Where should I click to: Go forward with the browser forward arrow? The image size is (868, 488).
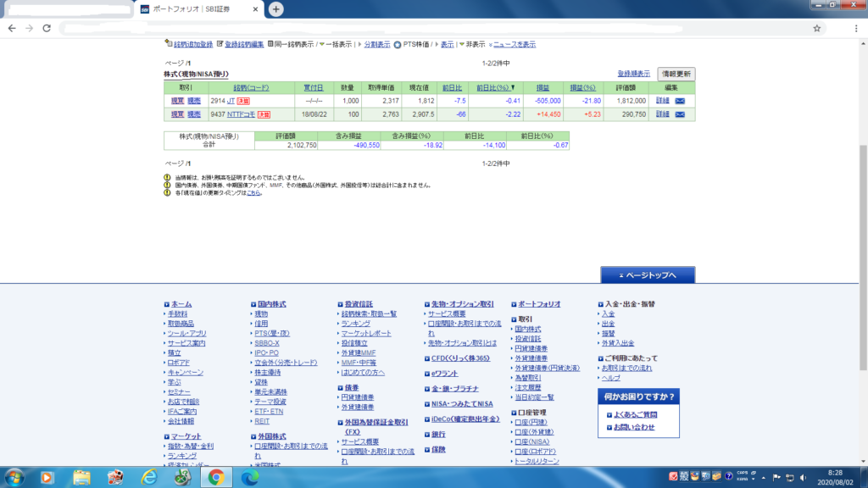coord(30,28)
